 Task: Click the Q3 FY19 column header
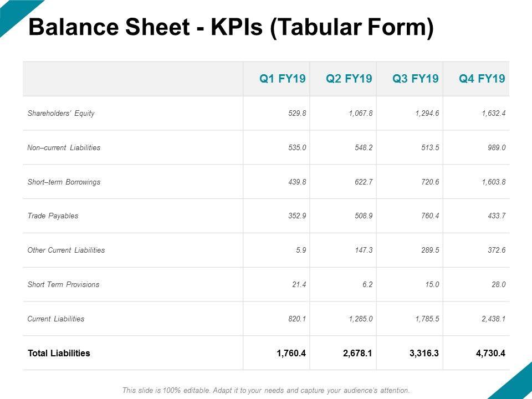416,79
